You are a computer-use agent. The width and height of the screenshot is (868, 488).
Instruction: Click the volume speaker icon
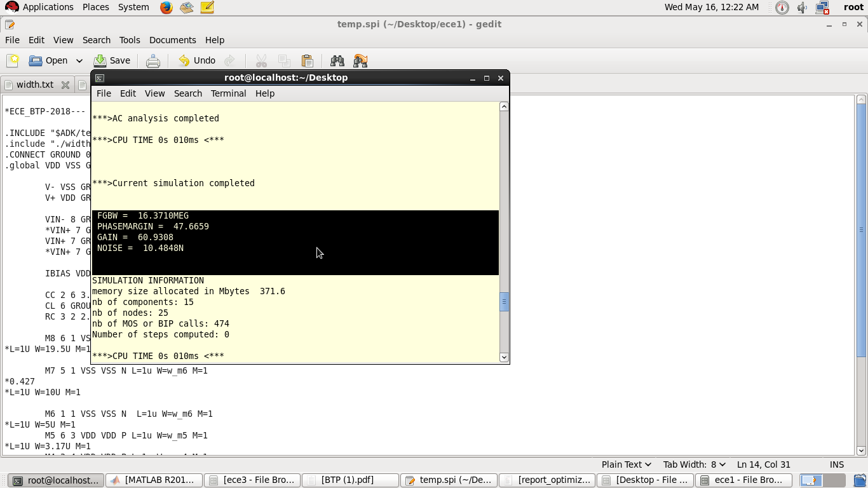[x=802, y=7]
